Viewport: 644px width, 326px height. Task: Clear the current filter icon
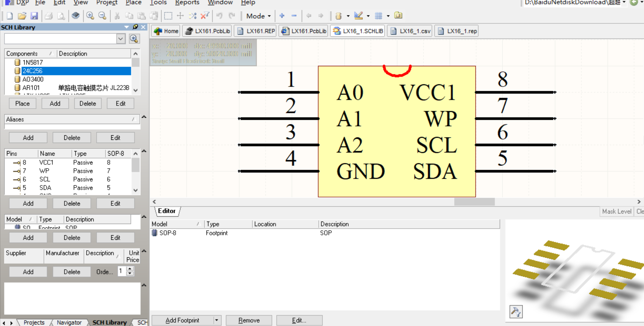tap(205, 16)
